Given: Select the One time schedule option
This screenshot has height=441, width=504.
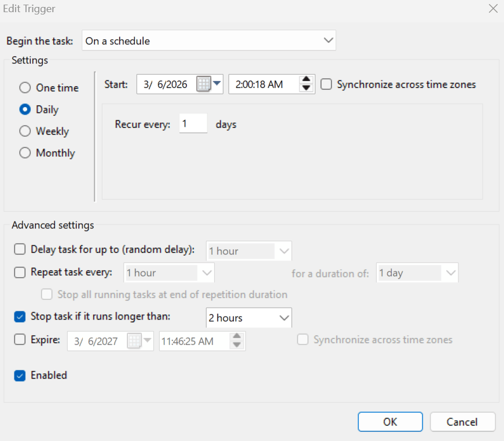Looking at the screenshot, I should point(25,87).
